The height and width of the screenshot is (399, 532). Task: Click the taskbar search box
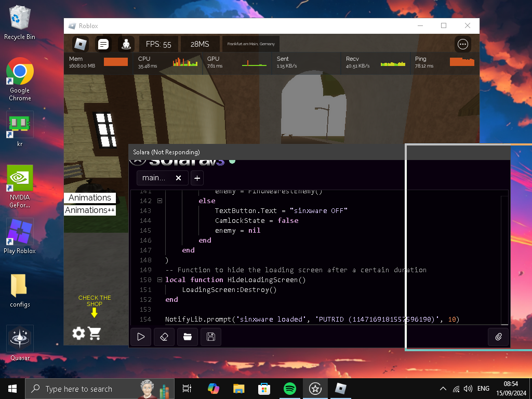point(100,389)
